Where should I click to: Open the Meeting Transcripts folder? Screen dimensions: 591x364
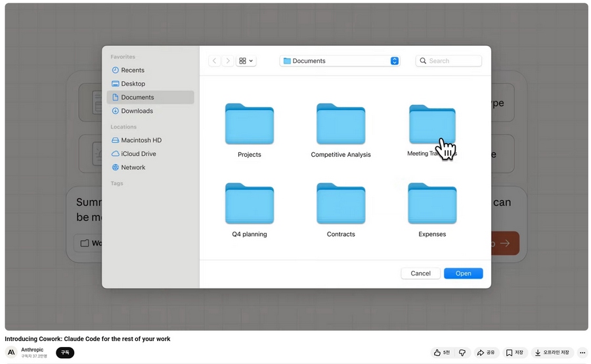click(x=431, y=125)
